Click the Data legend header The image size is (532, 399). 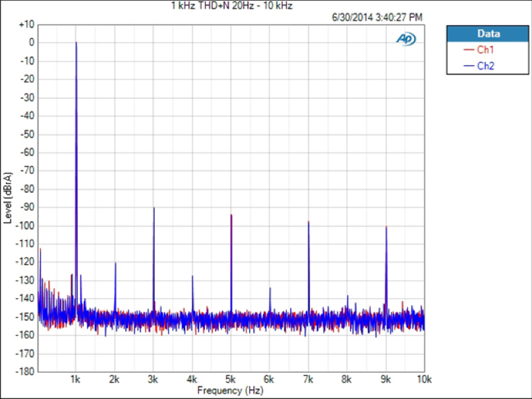[x=488, y=34]
